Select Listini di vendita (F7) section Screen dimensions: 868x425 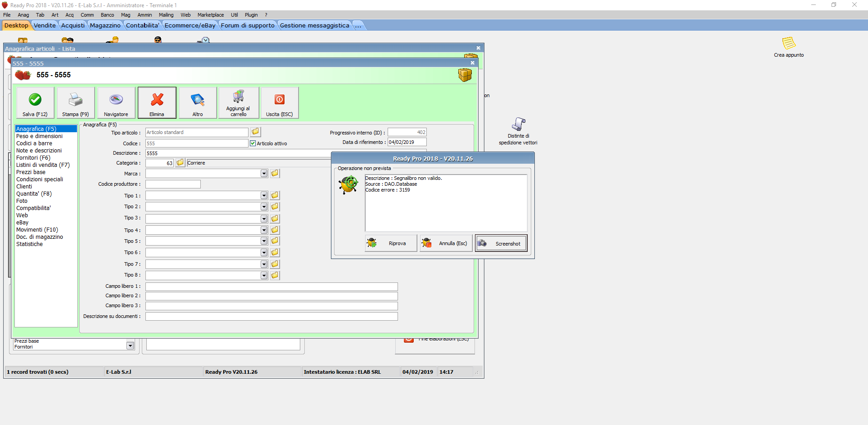(43, 165)
